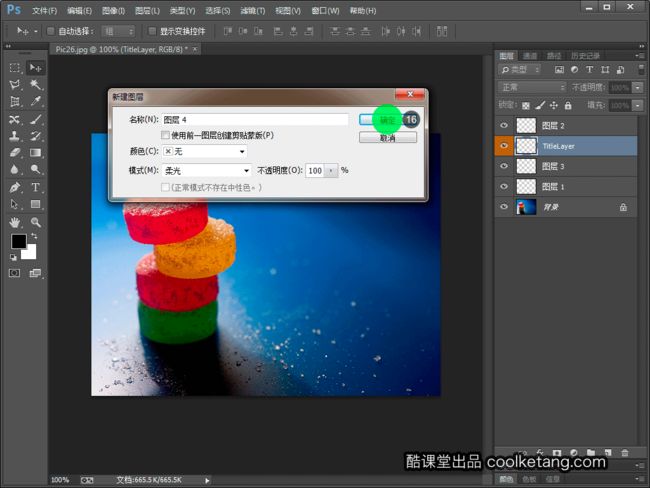Open the 滤镜(T) Filter menu
The width and height of the screenshot is (650, 488).
252,11
